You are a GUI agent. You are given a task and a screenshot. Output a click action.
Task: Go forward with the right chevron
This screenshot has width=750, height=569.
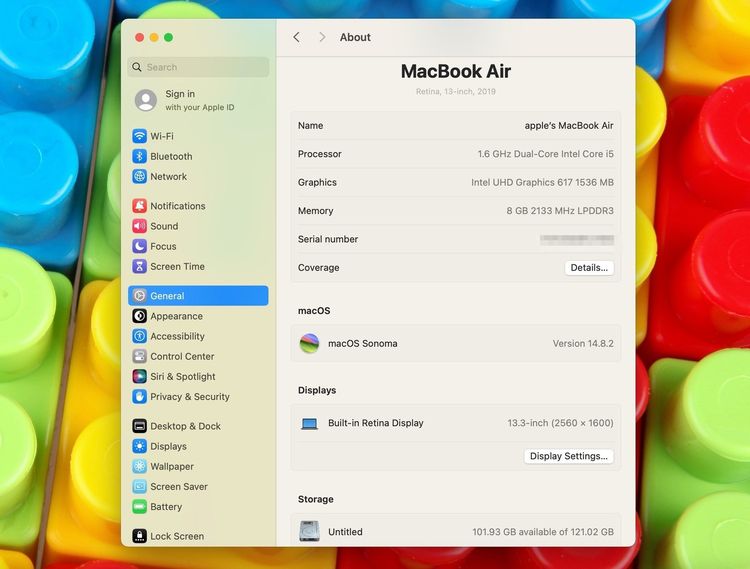point(322,37)
